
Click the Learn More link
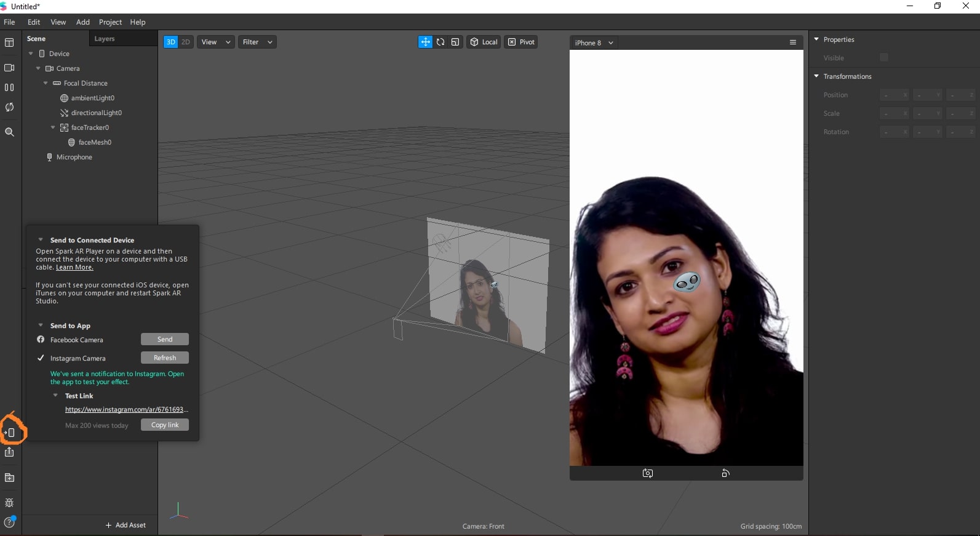[x=74, y=268]
